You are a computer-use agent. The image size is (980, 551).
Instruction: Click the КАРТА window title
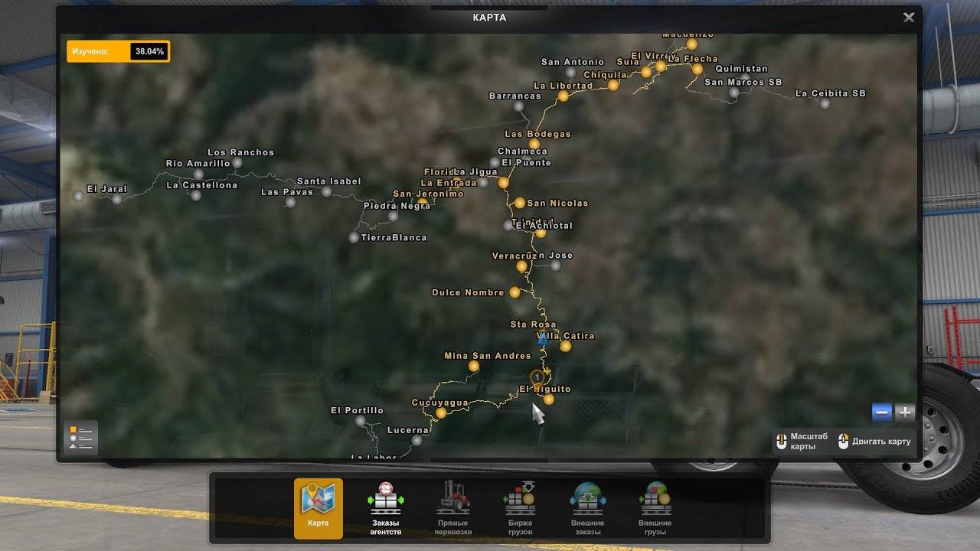(x=490, y=18)
